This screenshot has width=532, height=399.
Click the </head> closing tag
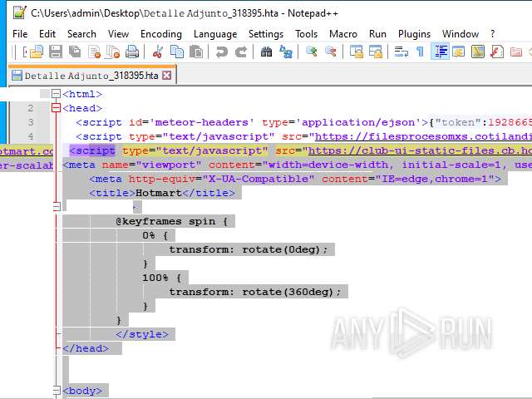click(x=86, y=348)
